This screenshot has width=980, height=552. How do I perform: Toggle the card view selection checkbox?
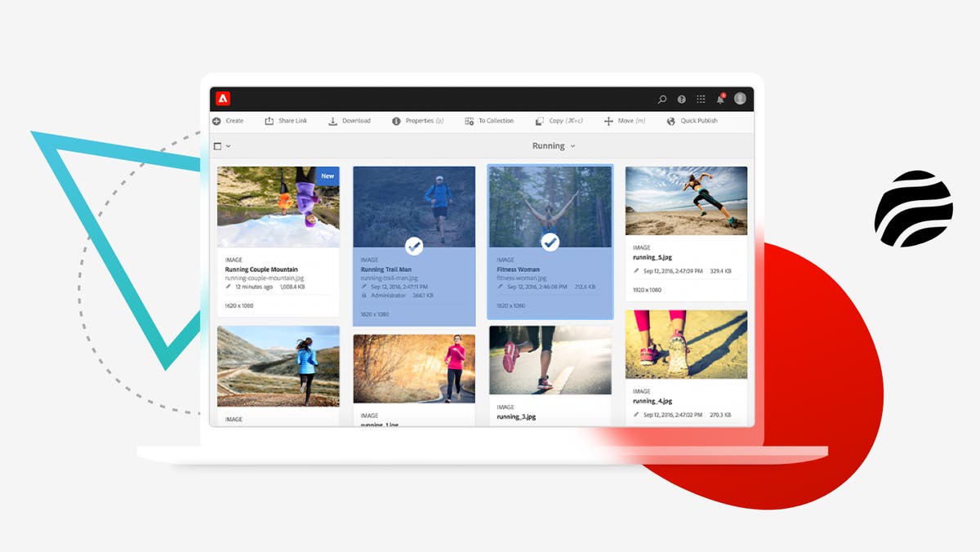click(x=217, y=145)
